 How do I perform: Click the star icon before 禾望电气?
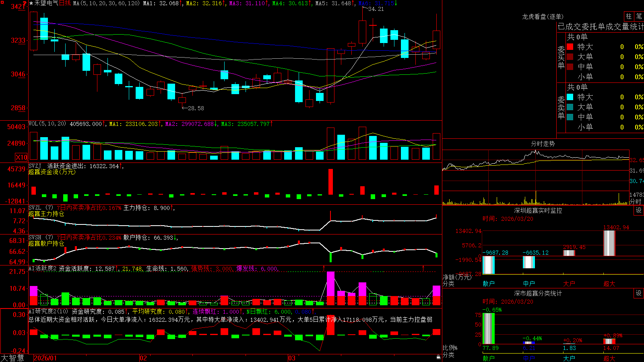31,3
